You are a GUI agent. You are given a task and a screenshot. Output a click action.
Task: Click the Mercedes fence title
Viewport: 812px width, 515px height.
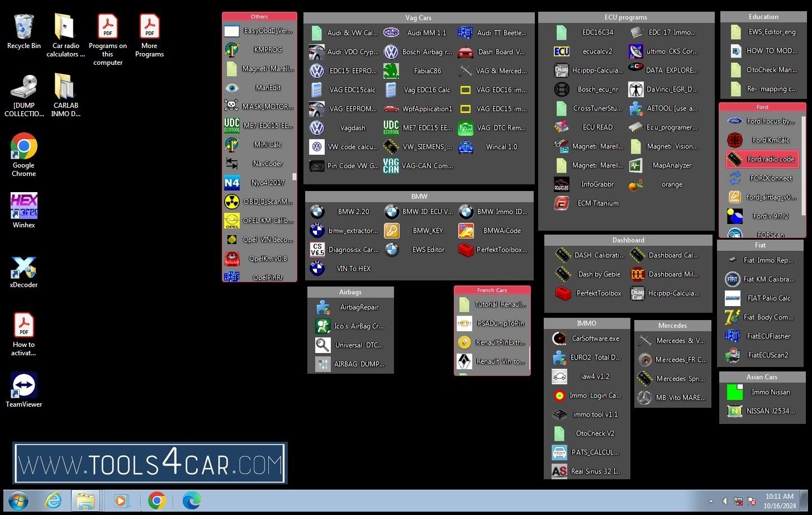tap(672, 326)
